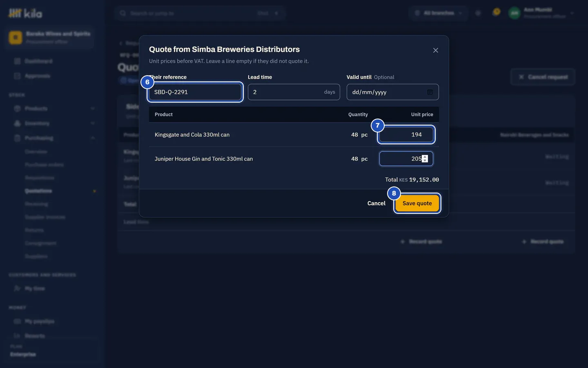Click the search bar behind the dialog
Screen dimensions: 588x368
200,13
